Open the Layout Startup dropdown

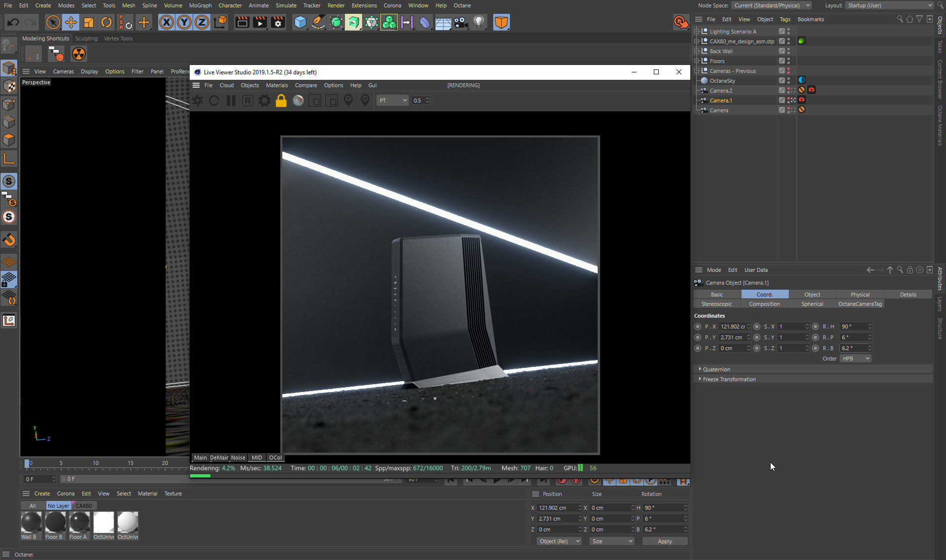pyautogui.click(x=889, y=5)
